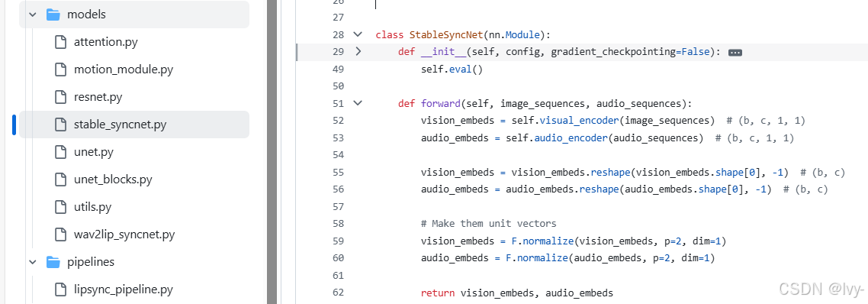Click the resnet.py file icon

(x=61, y=97)
